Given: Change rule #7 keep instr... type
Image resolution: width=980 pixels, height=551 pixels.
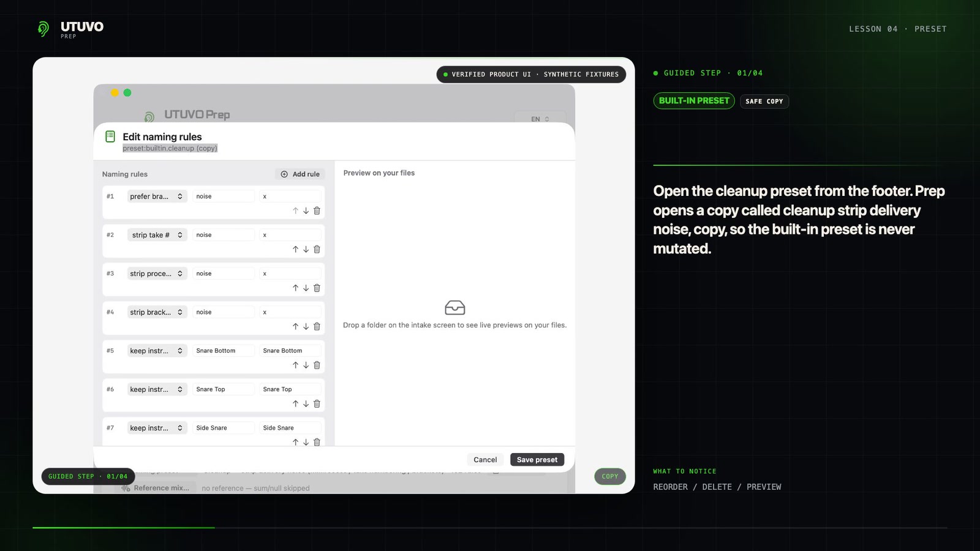Looking at the screenshot, I should (x=157, y=428).
